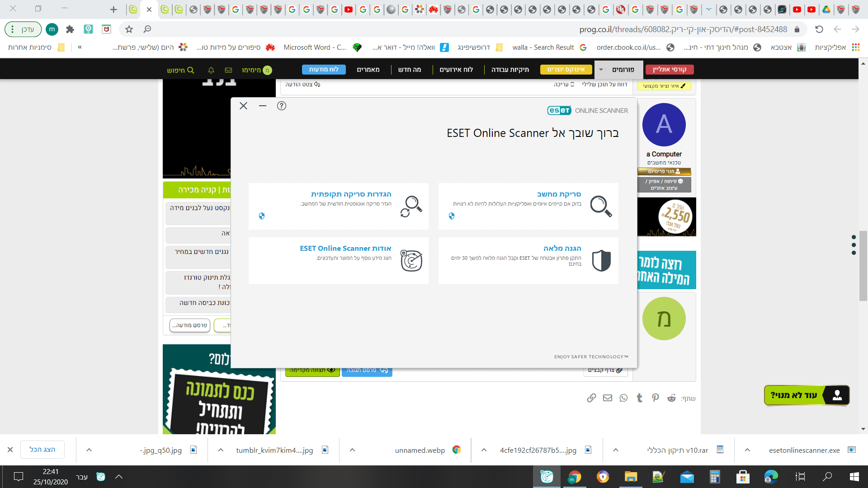This screenshot has width=868, height=488.
Task: Share post via WhatsApp icon
Action: tap(623, 398)
